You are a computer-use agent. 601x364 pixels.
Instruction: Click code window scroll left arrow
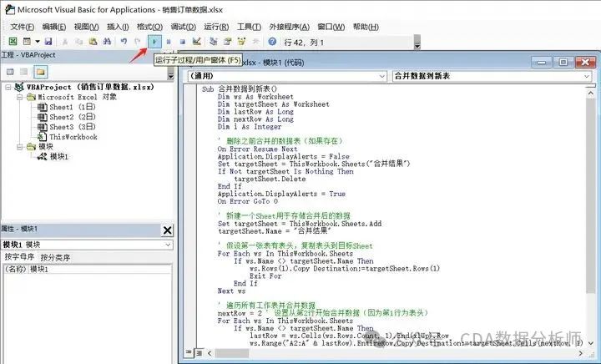[x=210, y=353]
